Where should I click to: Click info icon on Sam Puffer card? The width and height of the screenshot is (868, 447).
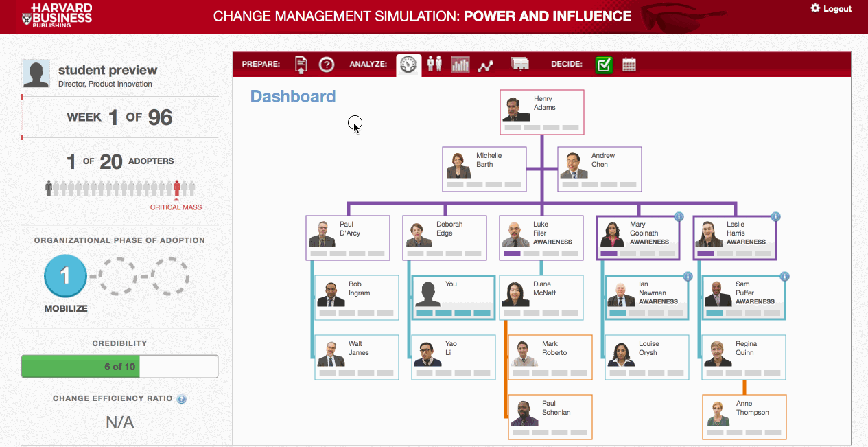pyautogui.click(x=784, y=277)
